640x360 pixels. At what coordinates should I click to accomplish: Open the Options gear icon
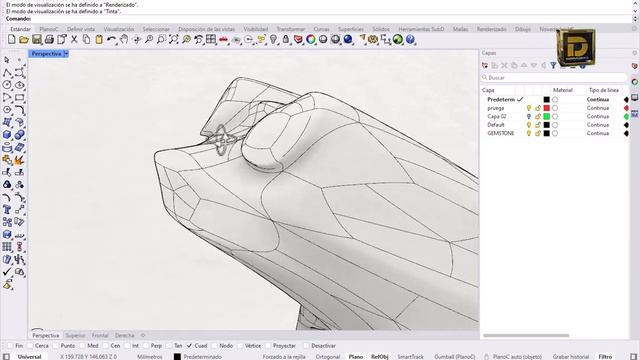click(373, 40)
